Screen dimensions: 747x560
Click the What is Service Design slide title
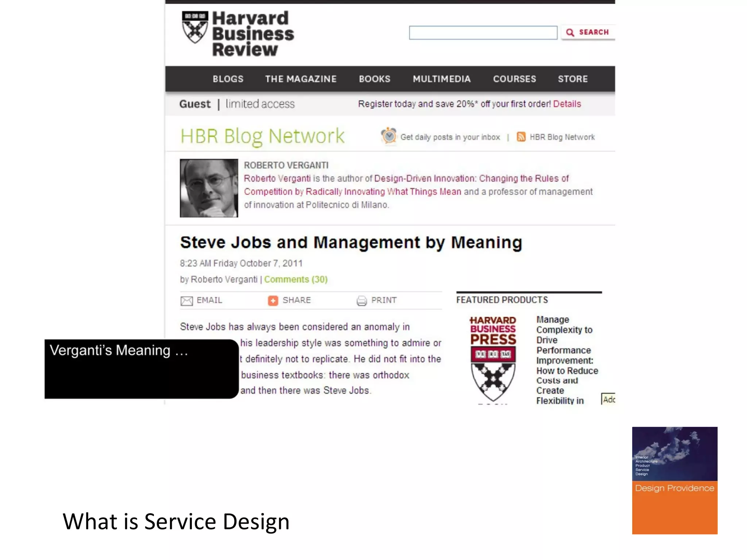click(176, 521)
